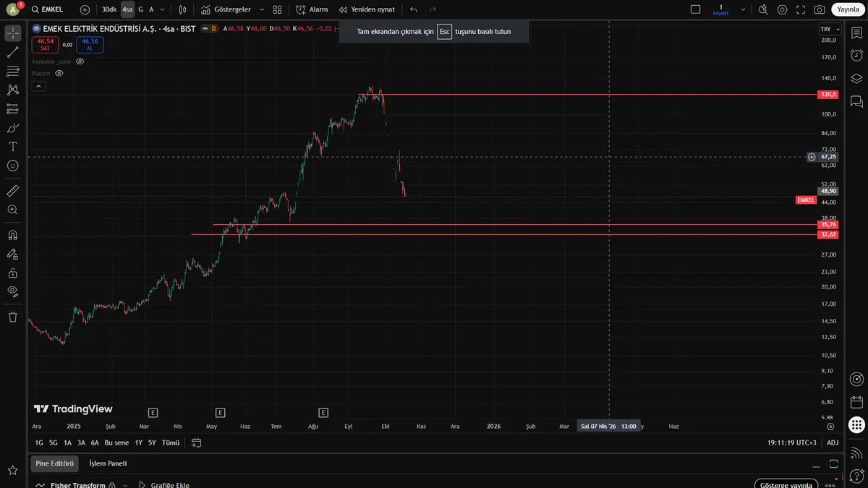Take a chart snapshot with camera icon
Image resolution: width=868 pixels, height=488 pixels.
click(x=820, y=9)
